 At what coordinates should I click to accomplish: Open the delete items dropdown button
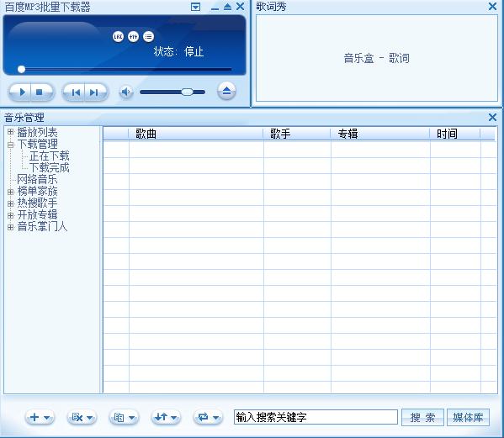pos(82,417)
